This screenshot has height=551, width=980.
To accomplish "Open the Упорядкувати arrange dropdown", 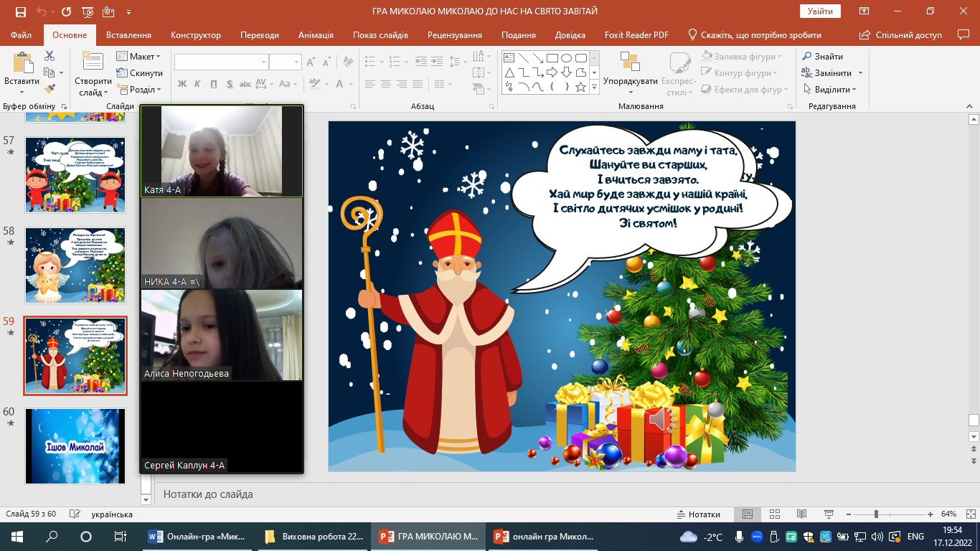I will [x=630, y=74].
